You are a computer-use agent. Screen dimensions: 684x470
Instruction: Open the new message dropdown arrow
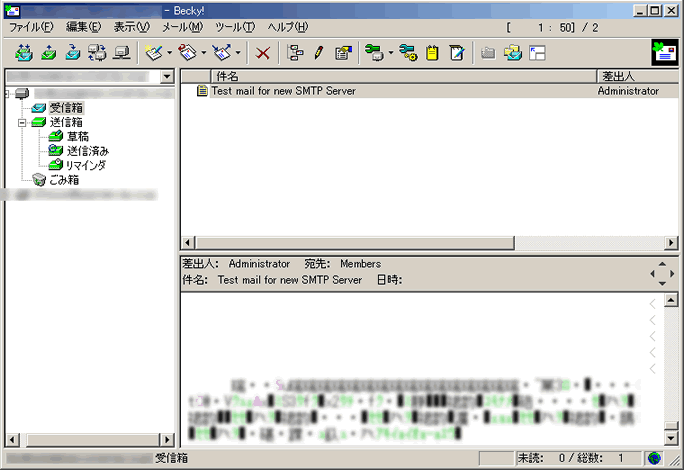169,53
